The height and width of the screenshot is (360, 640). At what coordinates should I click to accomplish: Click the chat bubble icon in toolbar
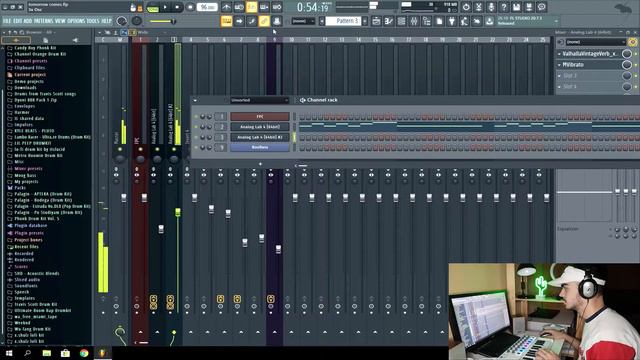[542, 7]
